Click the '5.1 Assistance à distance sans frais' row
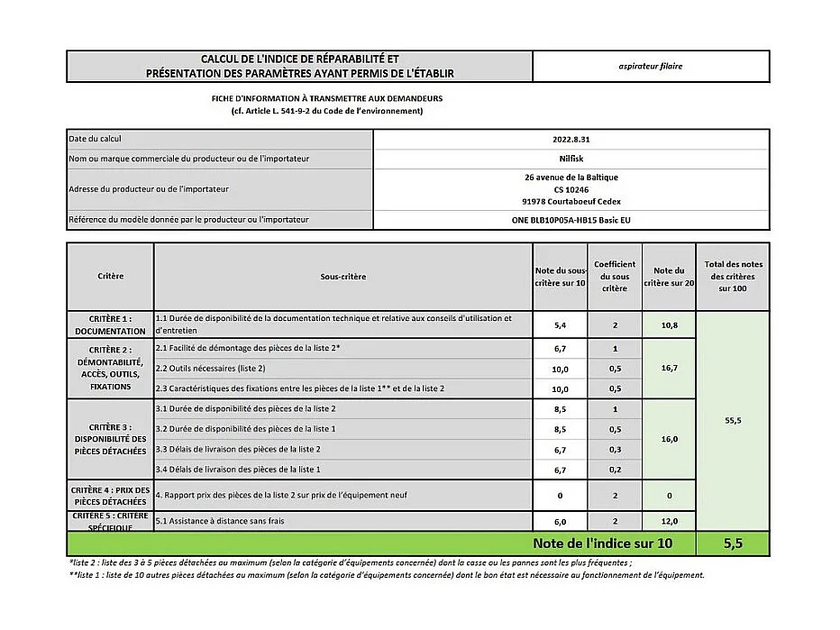Image resolution: width=840 pixels, height=630 pixels. (342, 521)
